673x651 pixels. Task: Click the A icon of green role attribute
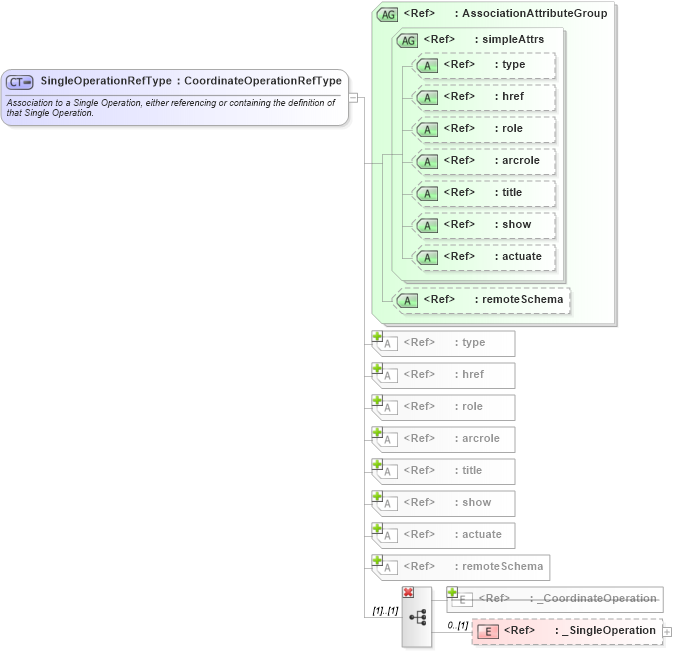[427, 130]
